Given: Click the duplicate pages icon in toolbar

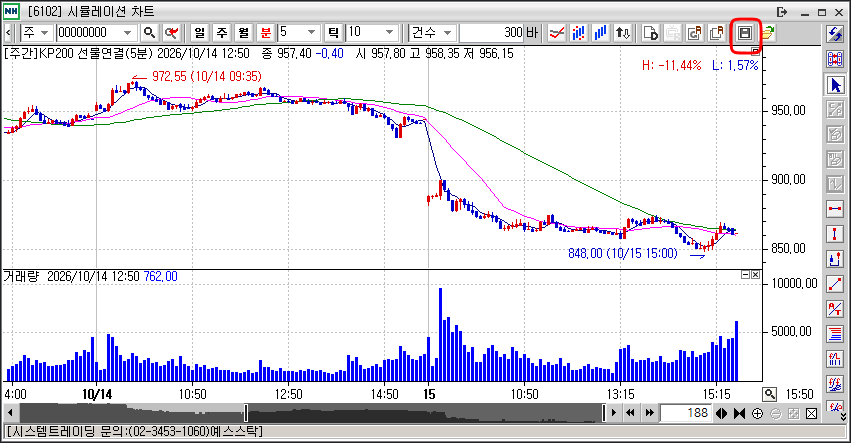Looking at the screenshot, I should point(716,33).
